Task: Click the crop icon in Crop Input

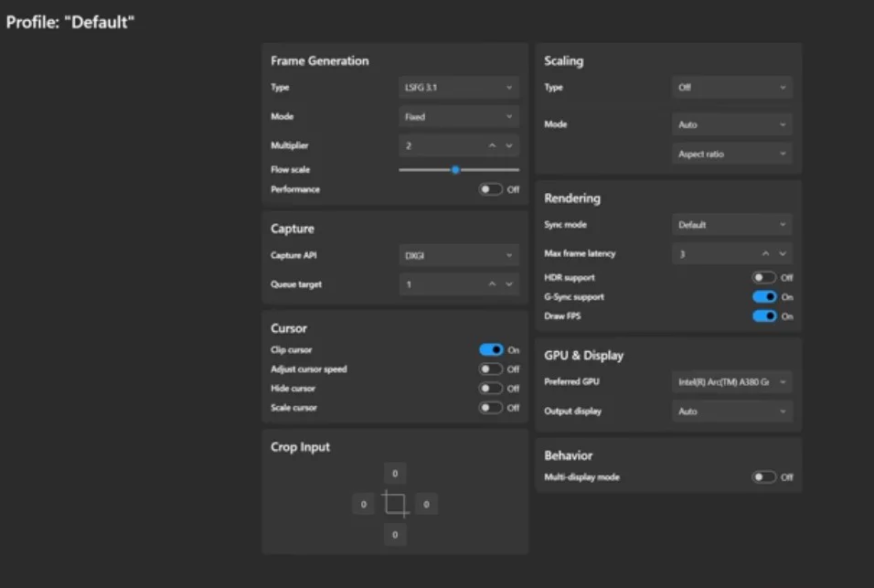Action: pos(395,504)
